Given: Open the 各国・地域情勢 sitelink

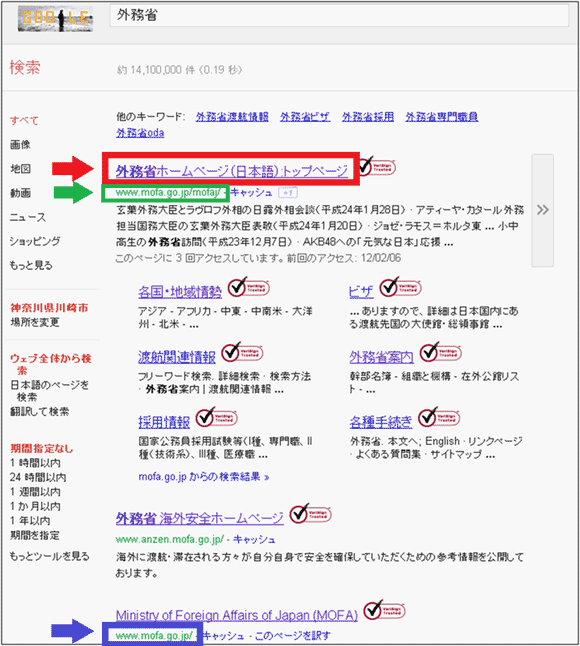Looking at the screenshot, I should (x=180, y=292).
